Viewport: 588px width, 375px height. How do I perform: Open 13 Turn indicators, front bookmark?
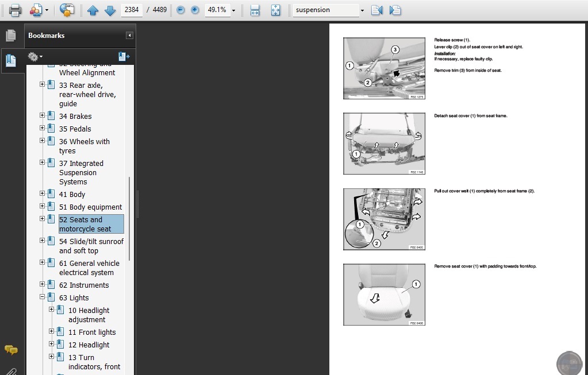tap(94, 362)
